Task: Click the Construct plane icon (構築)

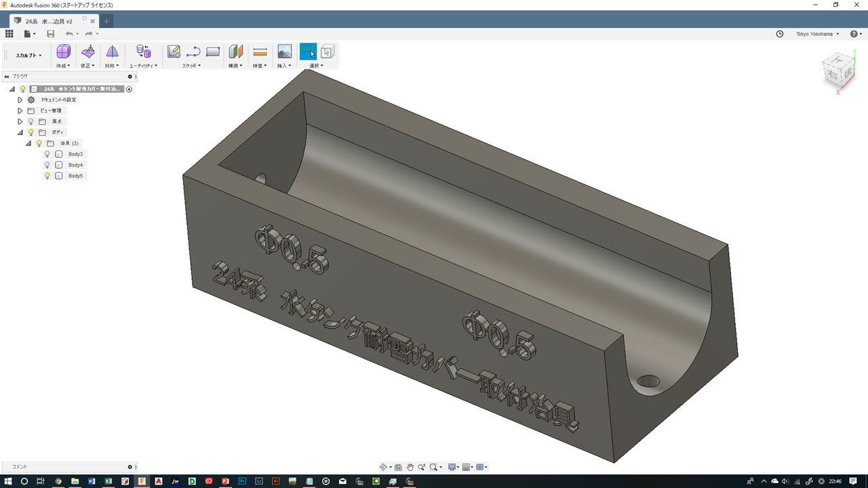Action: tap(235, 52)
